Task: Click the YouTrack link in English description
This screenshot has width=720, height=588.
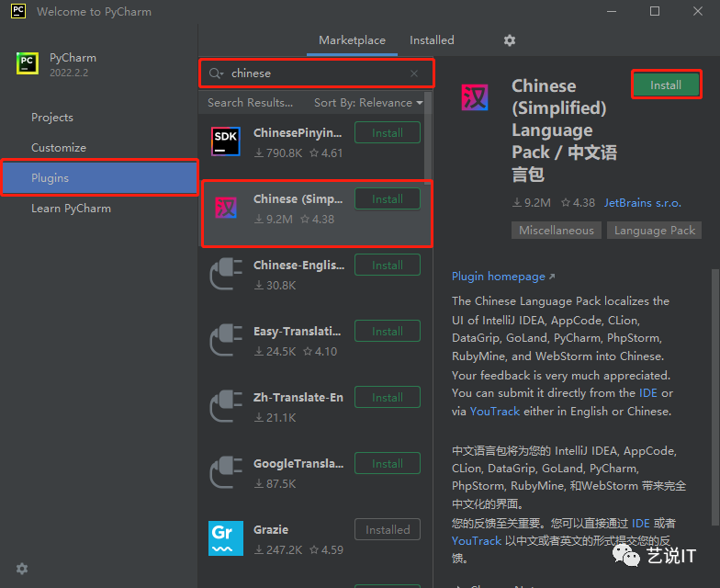Action: click(x=494, y=412)
